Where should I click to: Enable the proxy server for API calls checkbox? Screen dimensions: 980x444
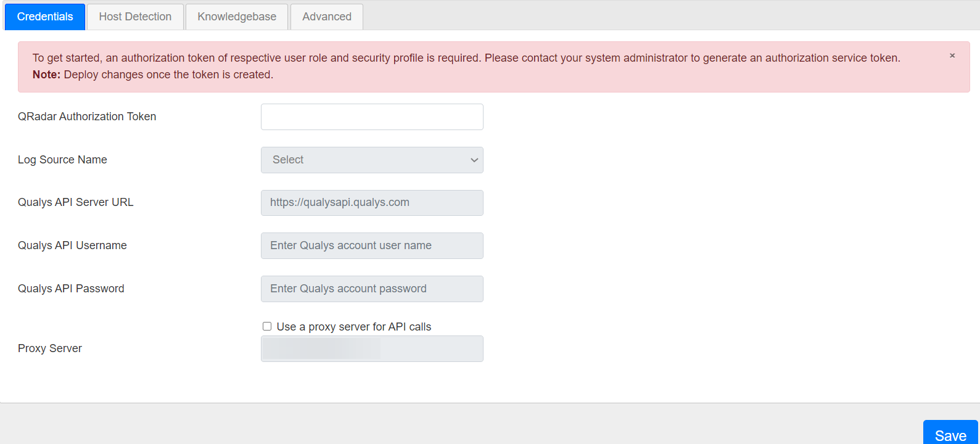click(x=267, y=326)
